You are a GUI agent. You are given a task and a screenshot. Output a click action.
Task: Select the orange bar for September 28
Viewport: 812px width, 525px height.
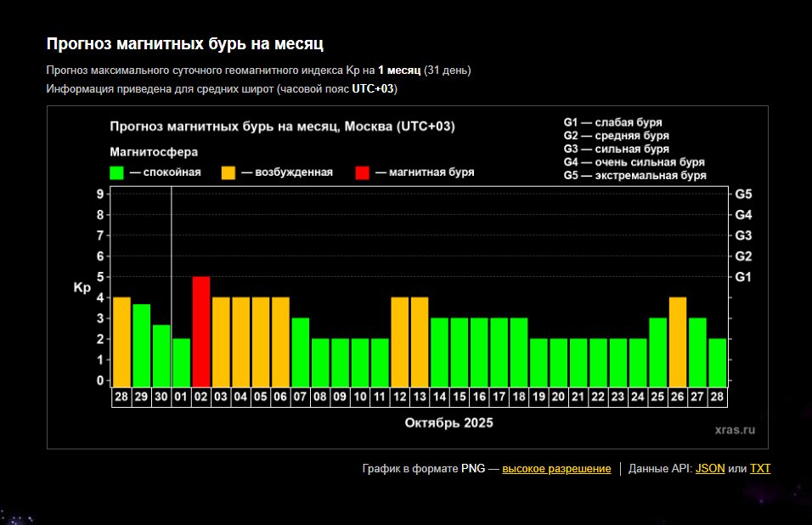(x=121, y=342)
